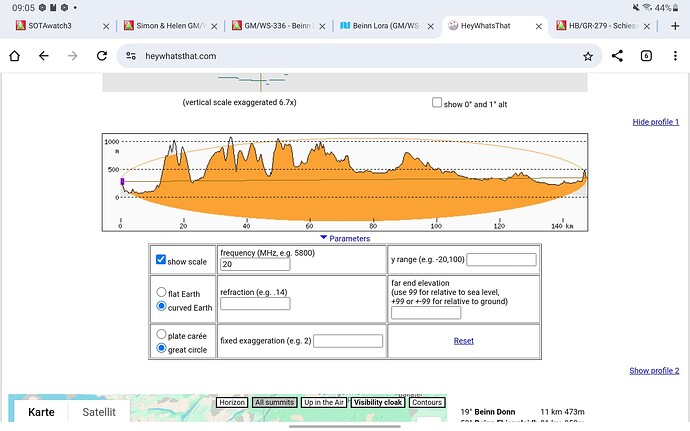Toggle the All summits overlay
The height and width of the screenshot is (431, 690).
coord(274,402)
